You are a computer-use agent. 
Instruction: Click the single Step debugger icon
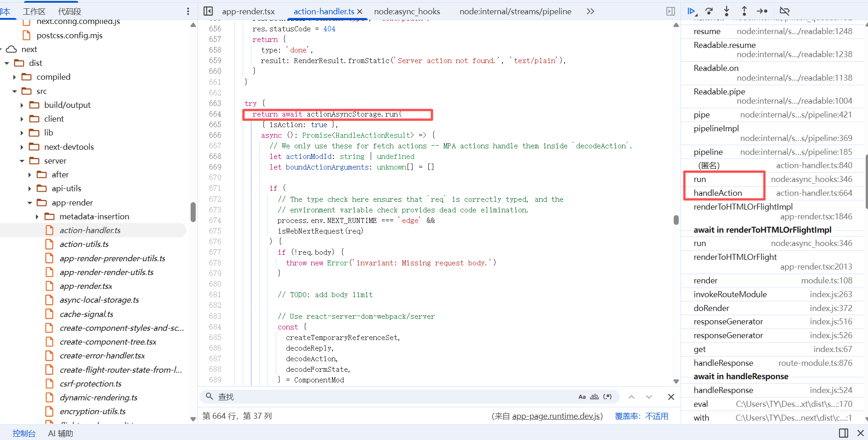point(762,11)
